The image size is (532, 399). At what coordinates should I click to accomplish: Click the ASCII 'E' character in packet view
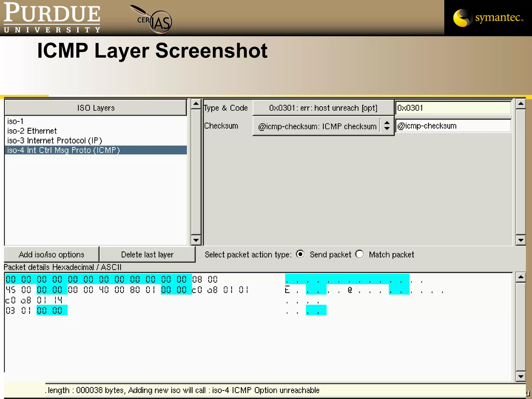click(x=287, y=290)
